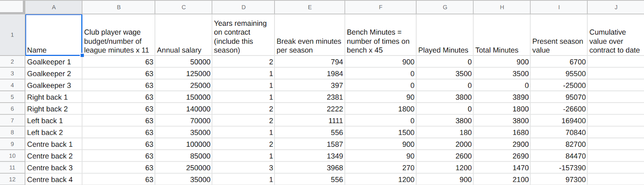The width and height of the screenshot is (644, 185).
Task: Click the Break even minutes per season header
Action: (310, 35)
